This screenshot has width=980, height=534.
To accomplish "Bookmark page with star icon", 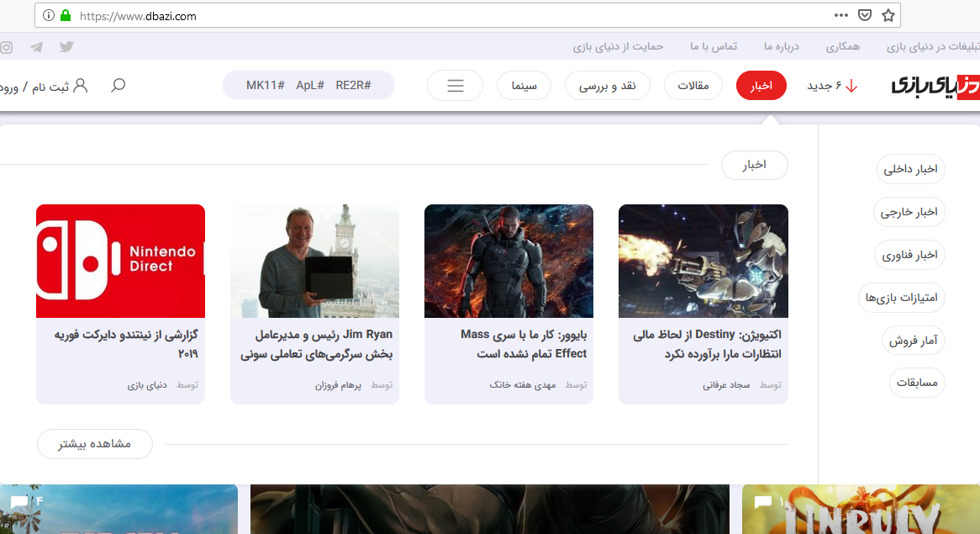I will [x=888, y=15].
